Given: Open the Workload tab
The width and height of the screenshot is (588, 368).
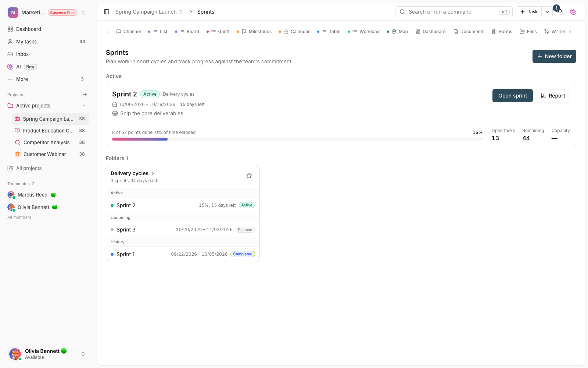Looking at the screenshot, I should (364, 32).
